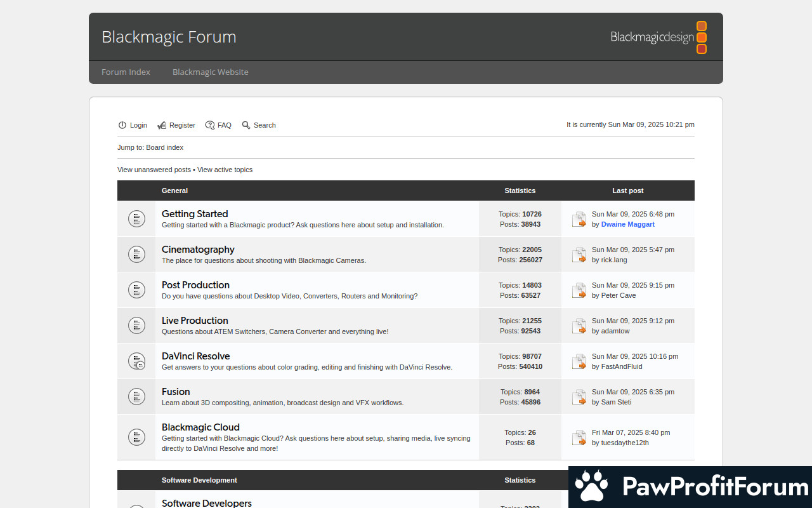This screenshot has height=508, width=812.
Task: Open tuesdaythe12th's user profile
Action: tap(625, 443)
